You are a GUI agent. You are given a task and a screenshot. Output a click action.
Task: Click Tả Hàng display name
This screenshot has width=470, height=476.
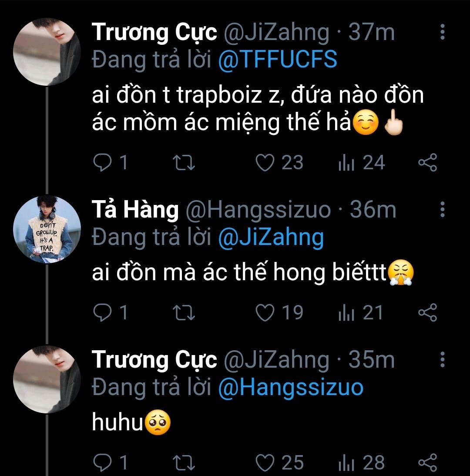(x=135, y=210)
